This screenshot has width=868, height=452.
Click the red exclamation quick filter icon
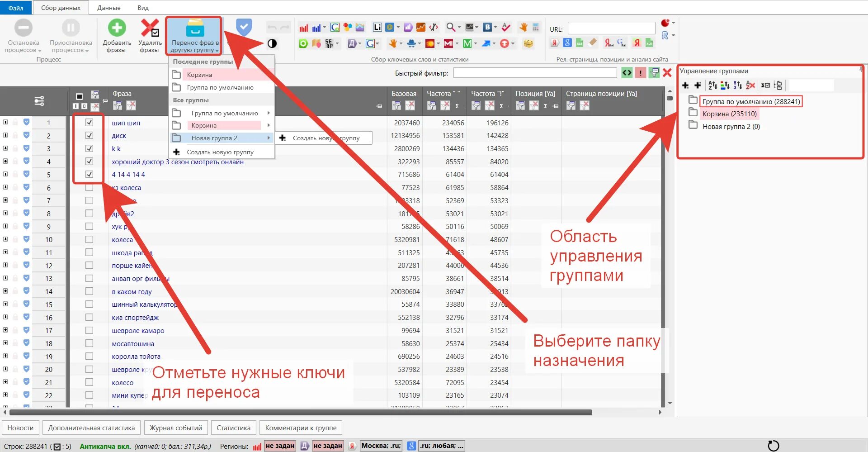640,73
